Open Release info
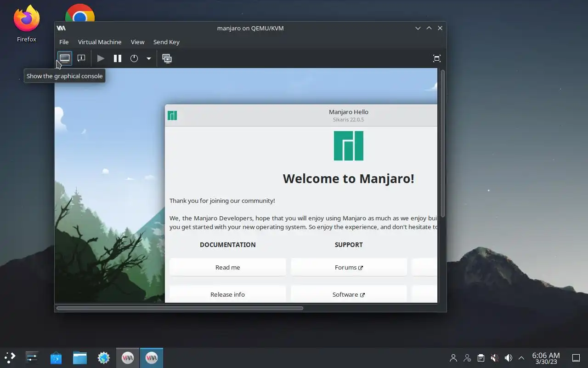Image resolution: width=588 pixels, height=368 pixels. 228,294
